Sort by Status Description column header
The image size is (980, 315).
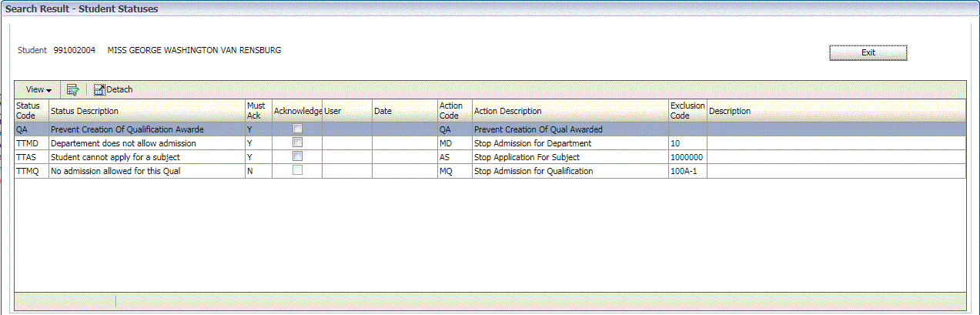click(x=147, y=111)
